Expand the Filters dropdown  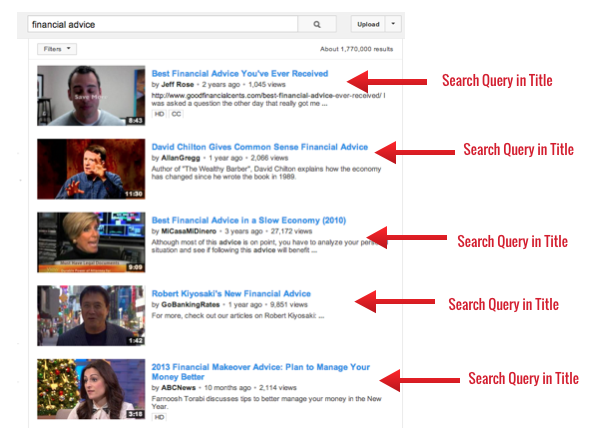[57, 49]
